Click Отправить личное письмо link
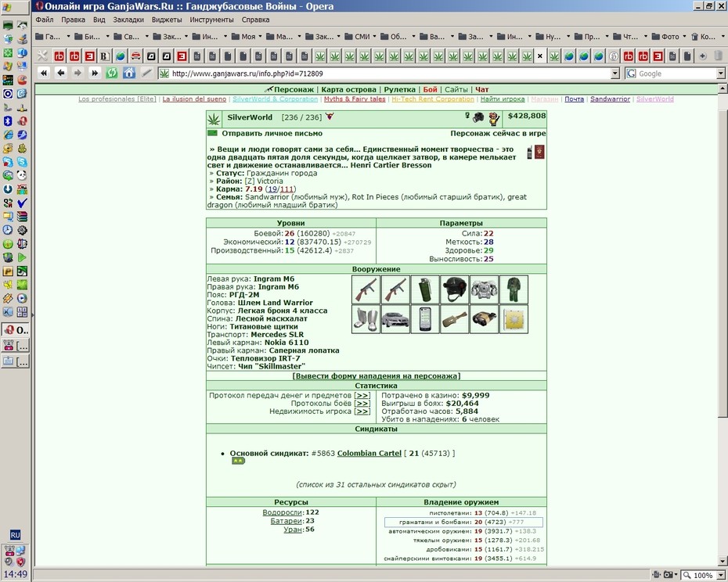This screenshot has height=582, width=728. click(x=272, y=133)
